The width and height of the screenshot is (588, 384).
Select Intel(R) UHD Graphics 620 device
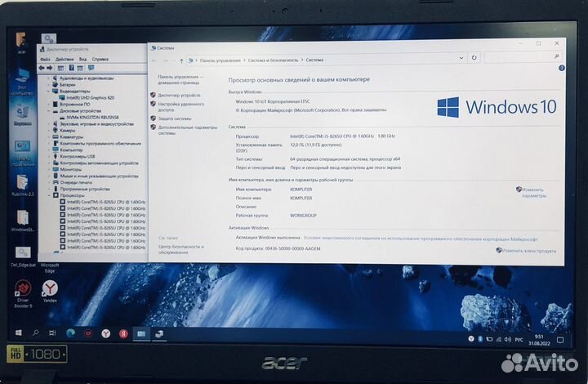(91, 98)
